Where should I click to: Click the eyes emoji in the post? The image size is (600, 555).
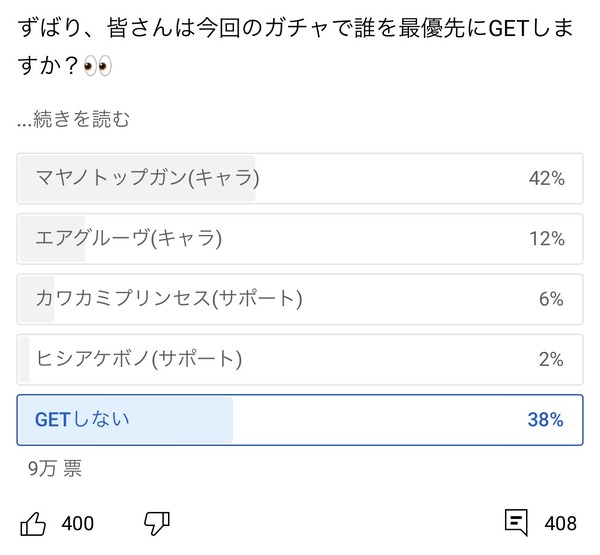coord(98,65)
